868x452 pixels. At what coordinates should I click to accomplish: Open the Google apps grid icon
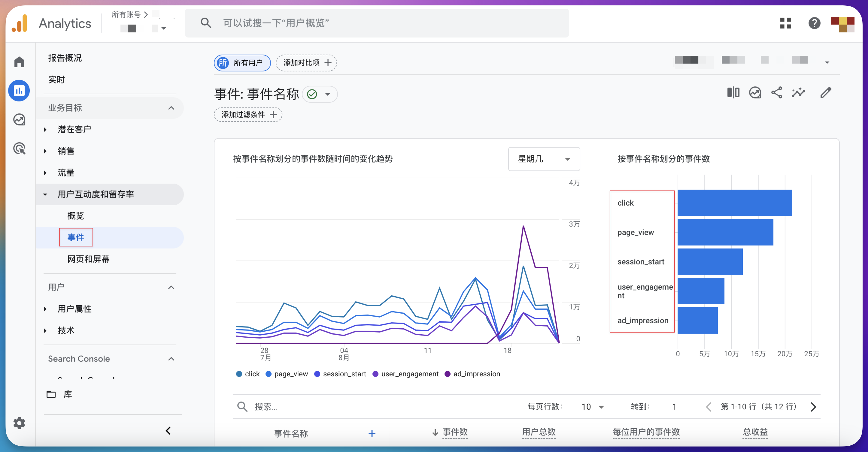point(785,23)
